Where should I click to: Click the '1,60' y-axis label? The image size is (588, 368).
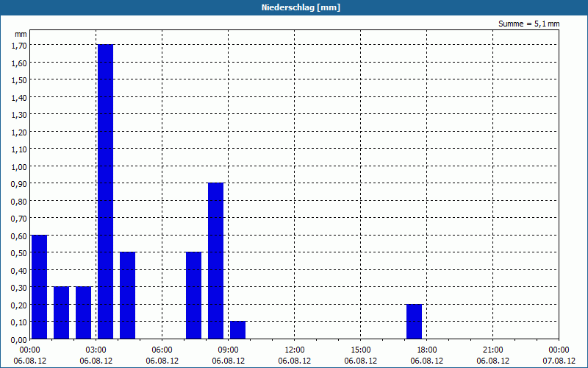click(x=19, y=63)
